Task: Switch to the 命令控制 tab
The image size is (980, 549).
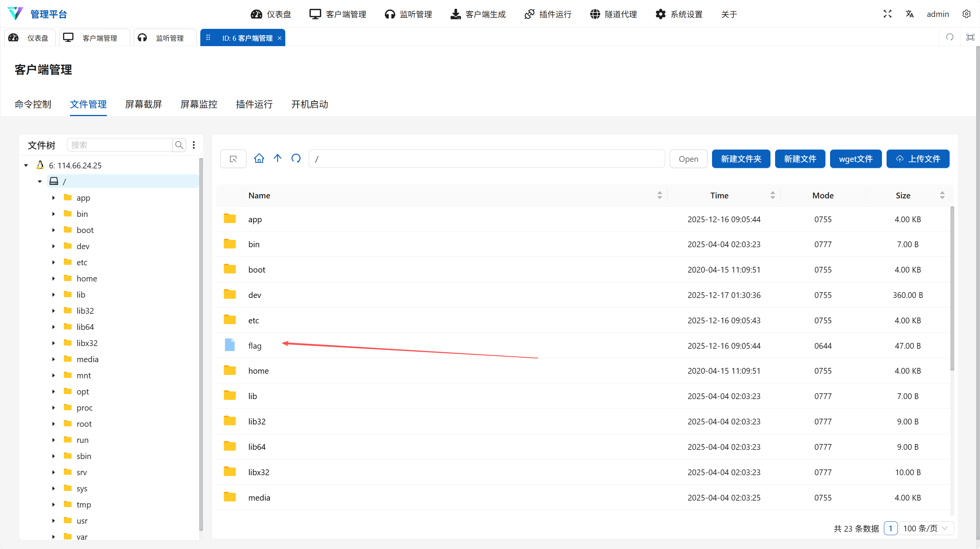Action: 33,104
